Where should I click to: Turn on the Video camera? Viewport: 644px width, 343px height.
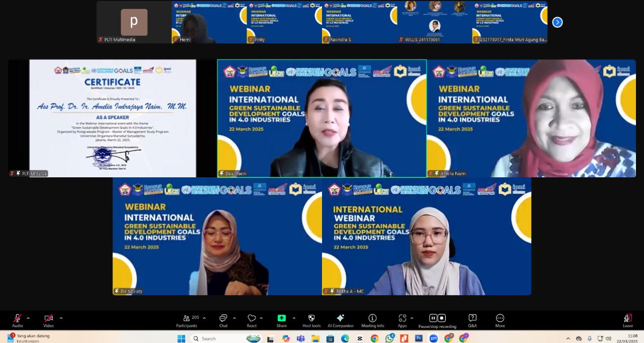click(48, 319)
